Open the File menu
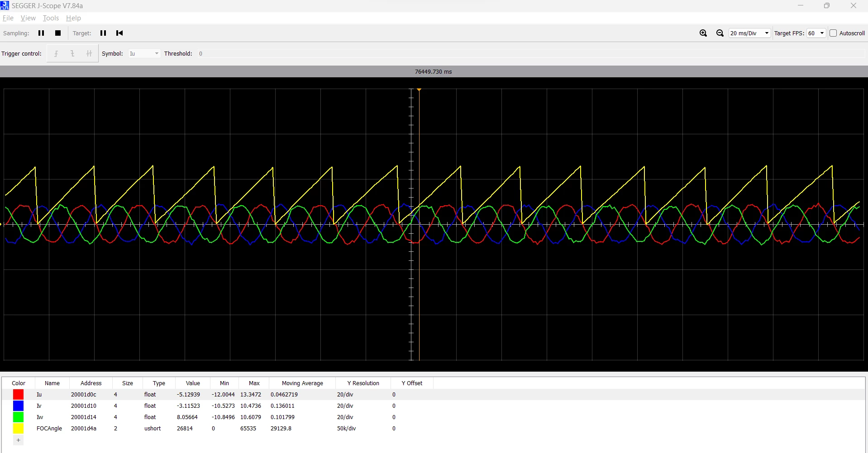868x453 pixels. coord(8,18)
